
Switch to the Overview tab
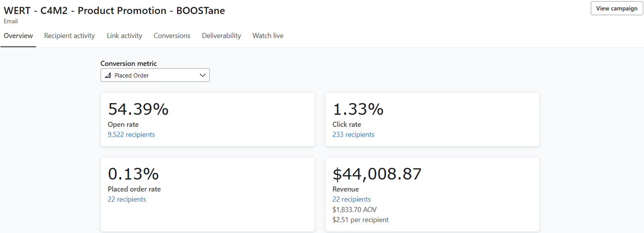(x=19, y=36)
